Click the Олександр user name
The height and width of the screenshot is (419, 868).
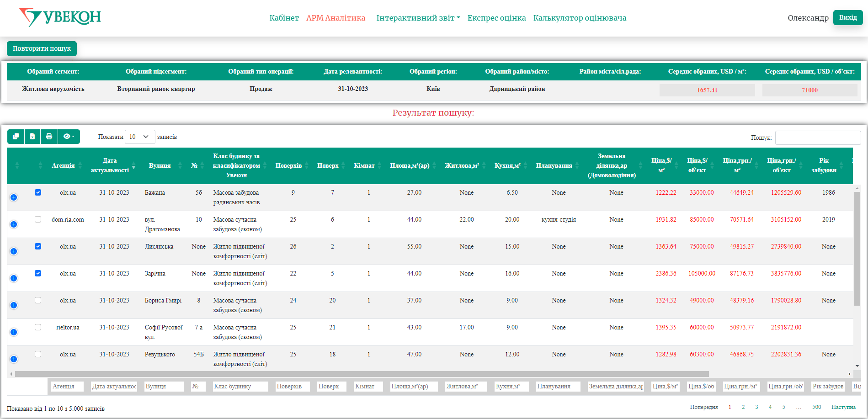click(808, 18)
